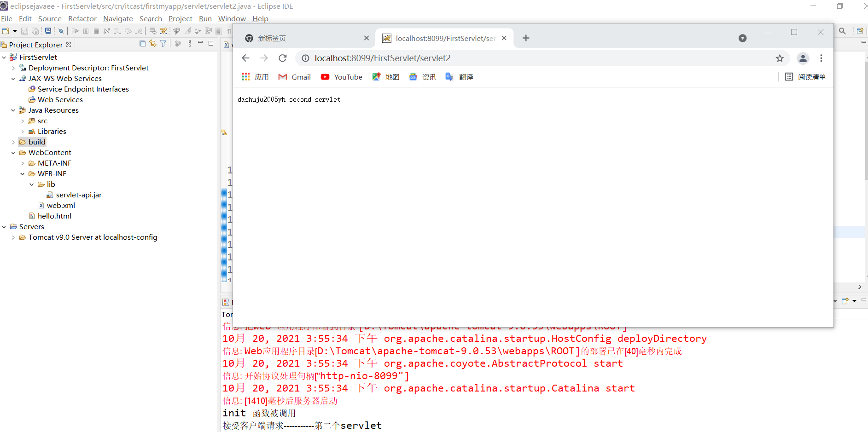The image size is (868, 432).
Task: Close the 新标签页 browser tab
Action: (x=367, y=38)
